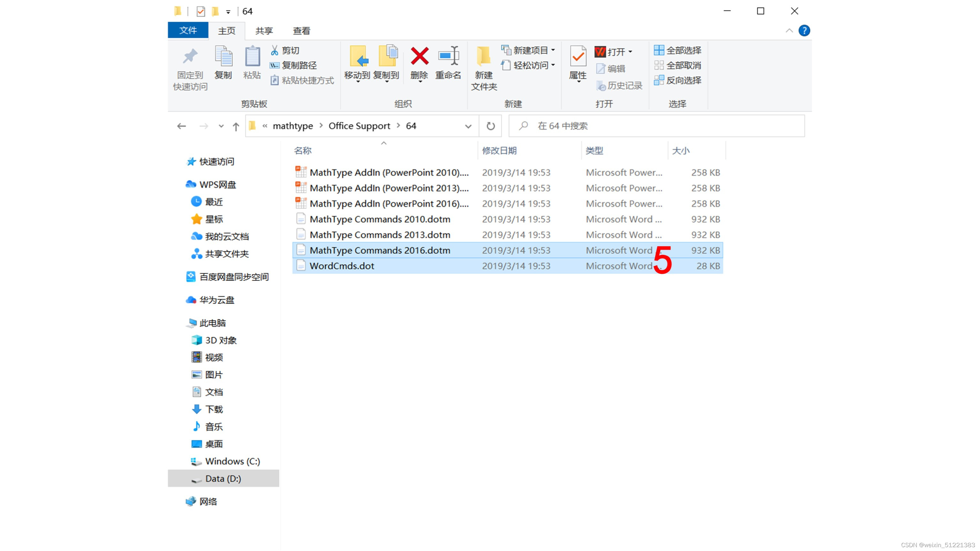Open the address bar history dropdown
Image resolution: width=980 pixels, height=551 pixels.
click(x=468, y=126)
